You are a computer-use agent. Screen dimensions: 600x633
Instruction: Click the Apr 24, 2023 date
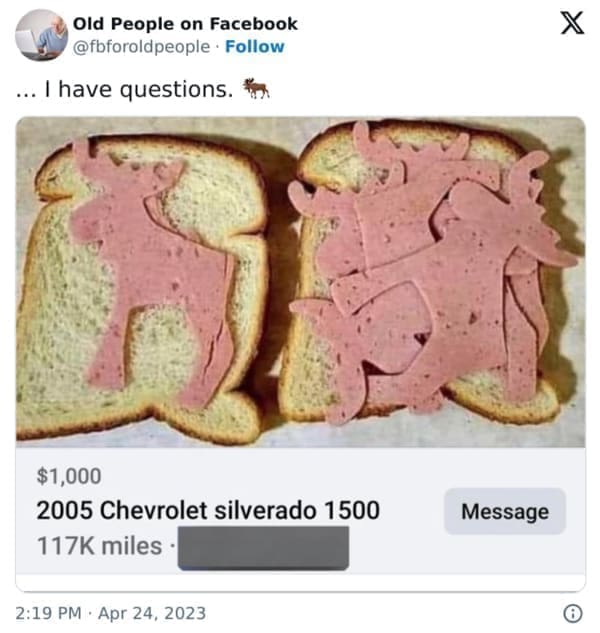tap(152, 613)
